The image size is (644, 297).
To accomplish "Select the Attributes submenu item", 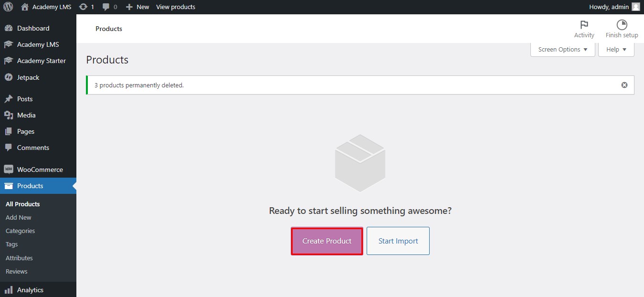I will click(19, 258).
